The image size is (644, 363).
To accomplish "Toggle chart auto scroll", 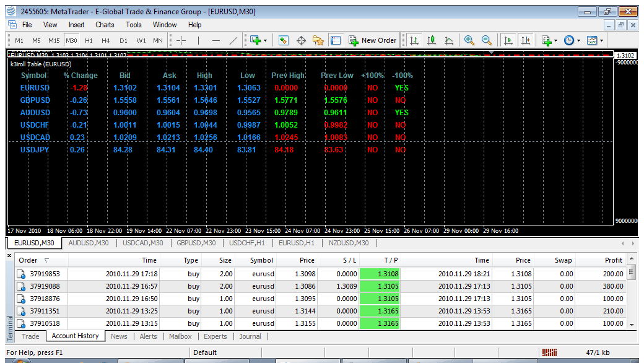I will click(508, 40).
